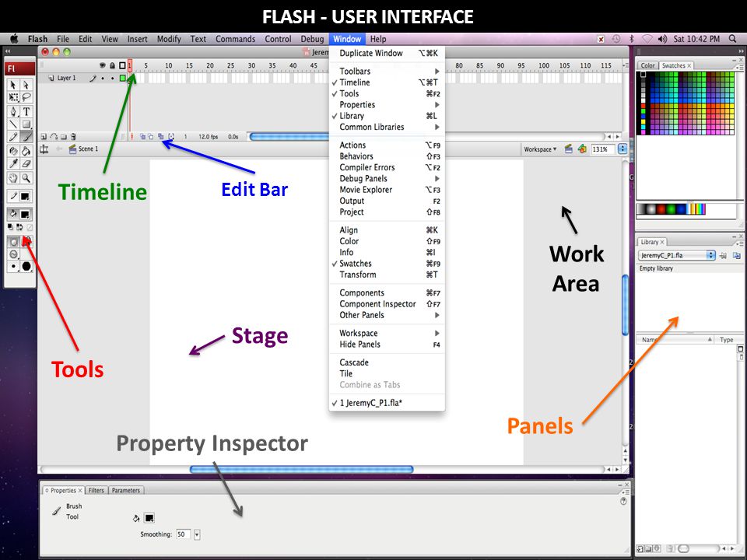Open the Modify menu
The width and height of the screenshot is (747, 560).
coord(169,39)
